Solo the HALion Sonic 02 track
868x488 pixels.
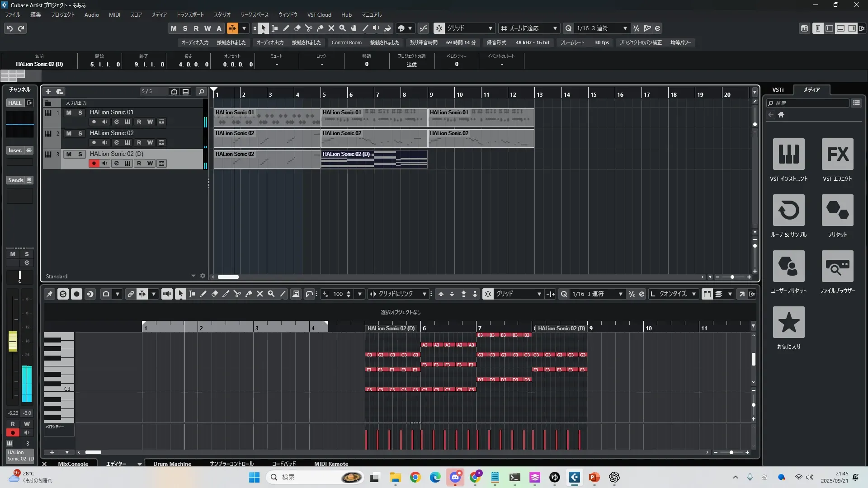[80, 133]
